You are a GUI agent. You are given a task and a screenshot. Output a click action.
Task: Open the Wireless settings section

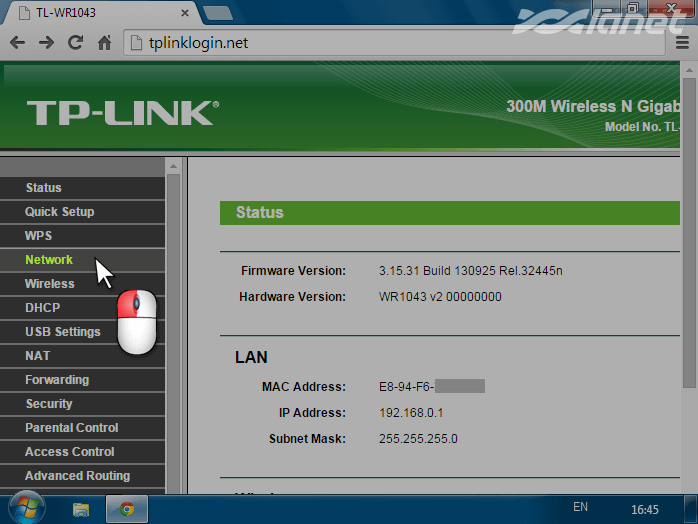[50, 284]
